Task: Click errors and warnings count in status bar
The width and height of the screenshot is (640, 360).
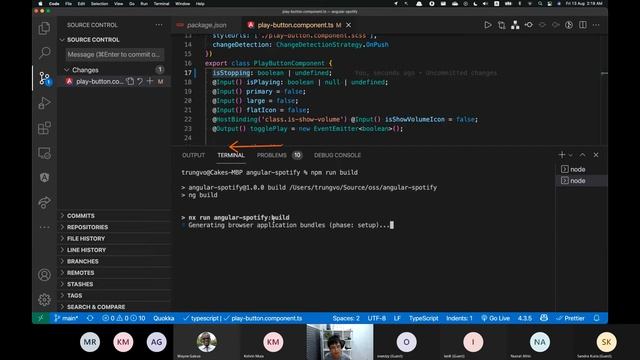Action: [124, 318]
